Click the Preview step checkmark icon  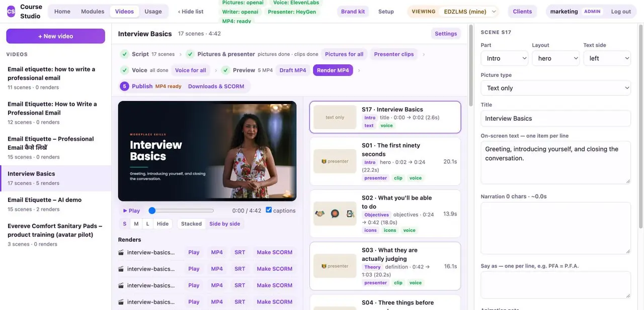(x=225, y=70)
